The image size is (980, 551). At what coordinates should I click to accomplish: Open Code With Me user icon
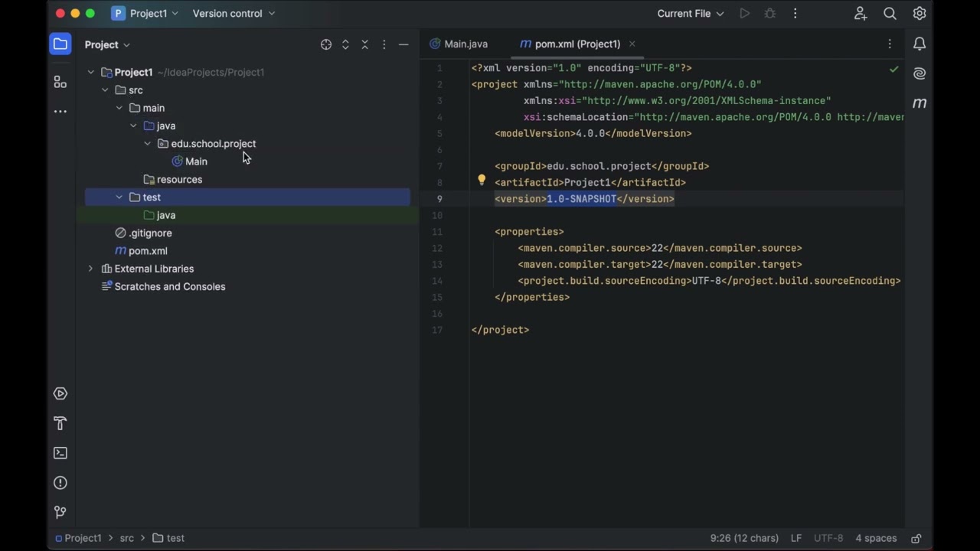[861, 13]
